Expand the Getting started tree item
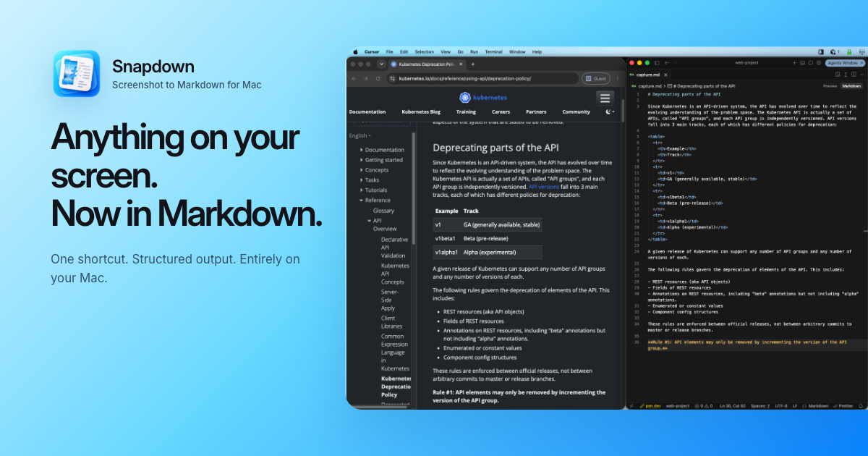Viewport: 868px width, 456px height. pos(362,160)
